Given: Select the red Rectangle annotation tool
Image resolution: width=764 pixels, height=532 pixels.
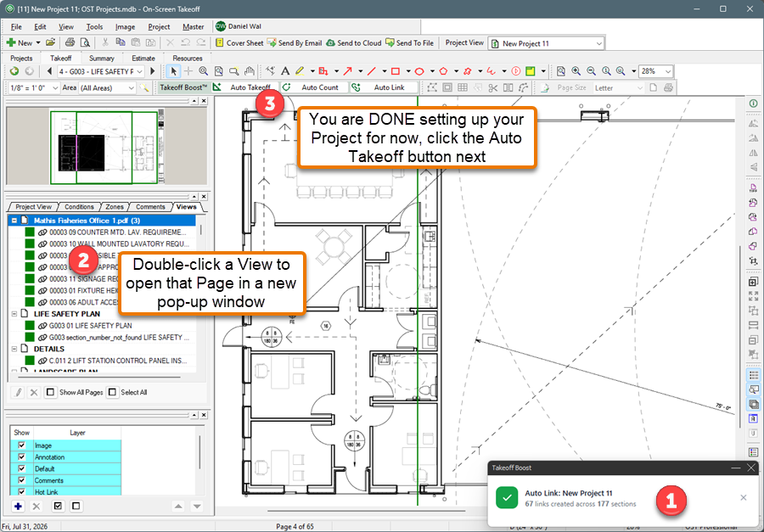Looking at the screenshot, I should pos(395,71).
